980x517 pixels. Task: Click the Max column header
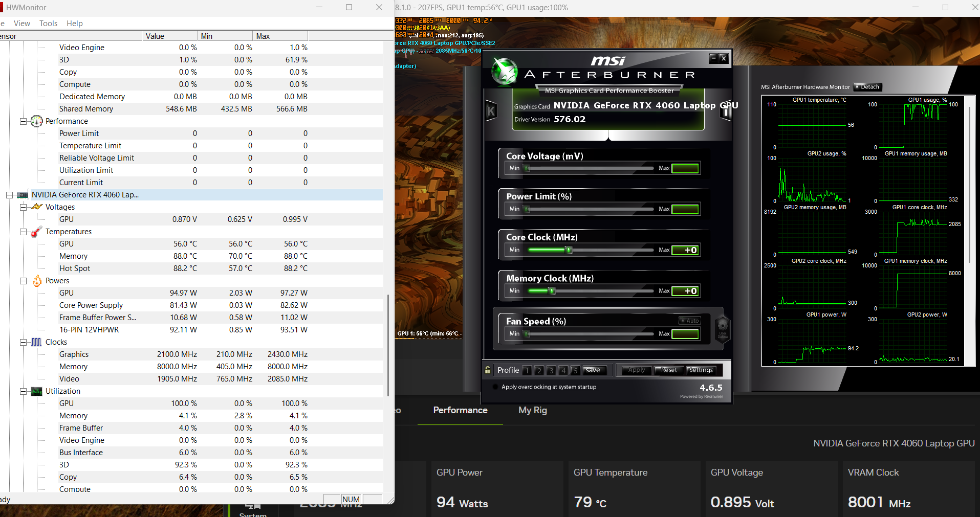pos(280,36)
